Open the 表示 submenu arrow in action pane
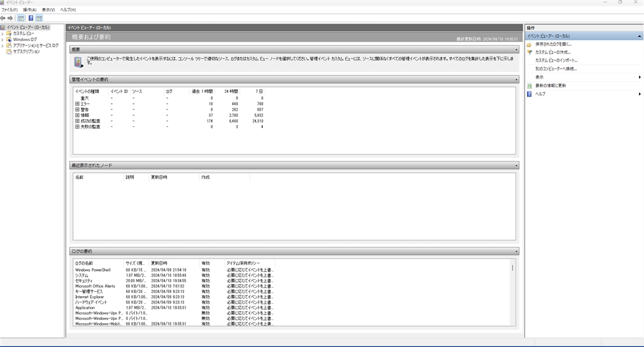644x347 pixels. [x=640, y=77]
